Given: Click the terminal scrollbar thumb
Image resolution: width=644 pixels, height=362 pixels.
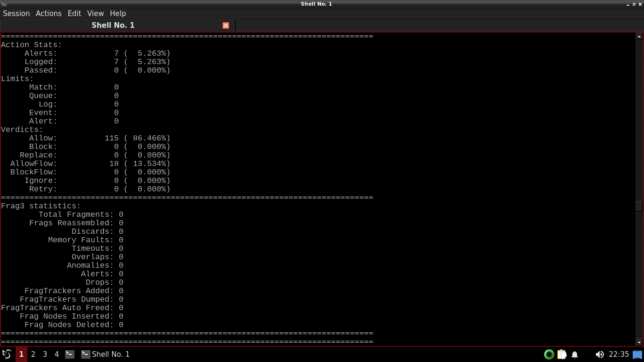Looking at the screenshot, I should click(x=639, y=206).
